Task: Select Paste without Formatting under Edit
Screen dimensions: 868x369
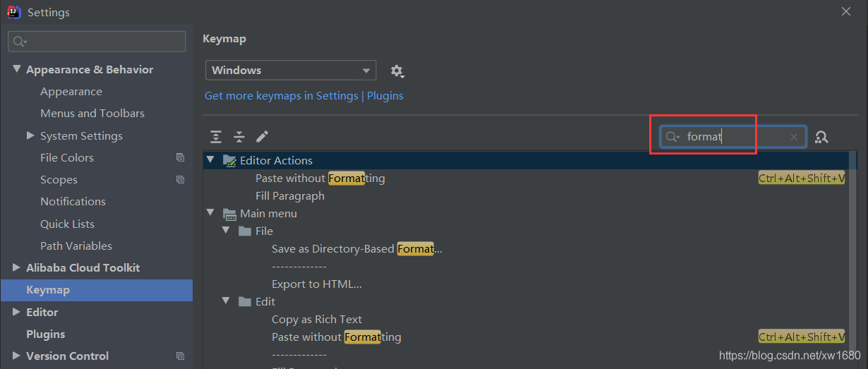Action: coord(337,337)
